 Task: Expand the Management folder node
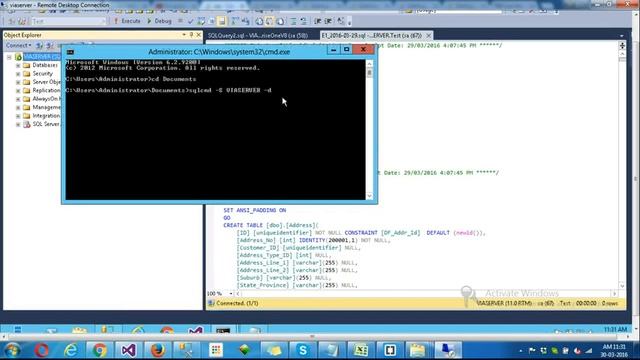(x=18, y=107)
